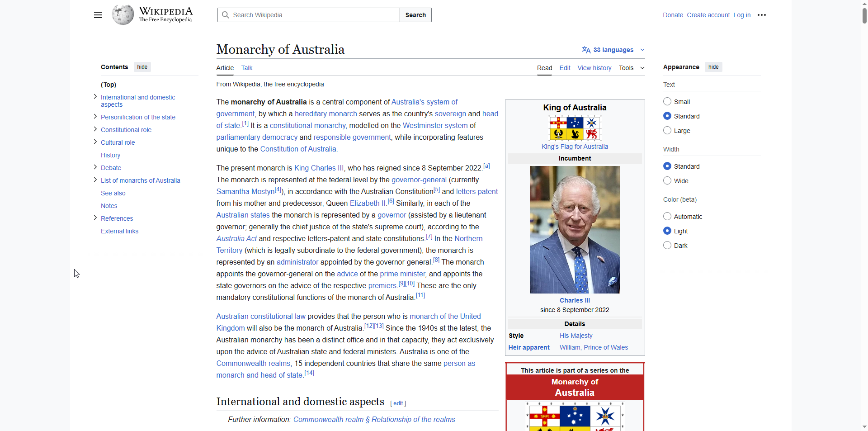Open the personal tools ellipsis menu

pyautogui.click(x=762, y=15)
